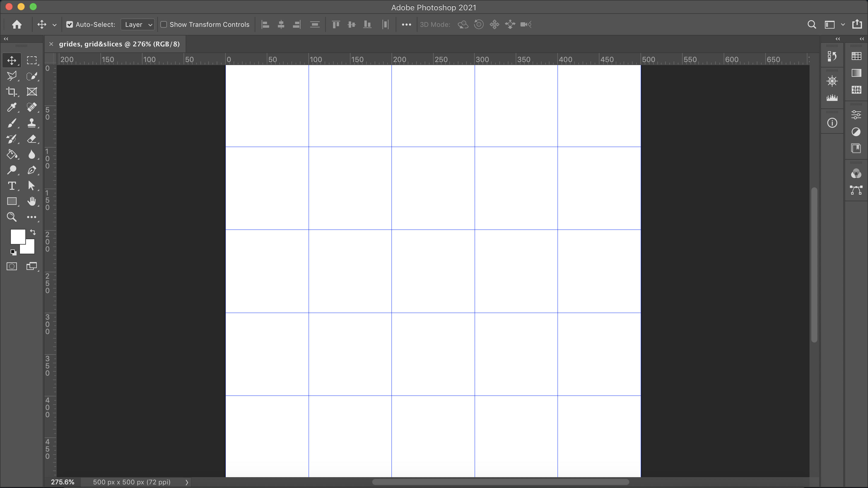868x488 pixels.
Task: Enable Show Transform Controls checkbox
Action: coord(164,25)
